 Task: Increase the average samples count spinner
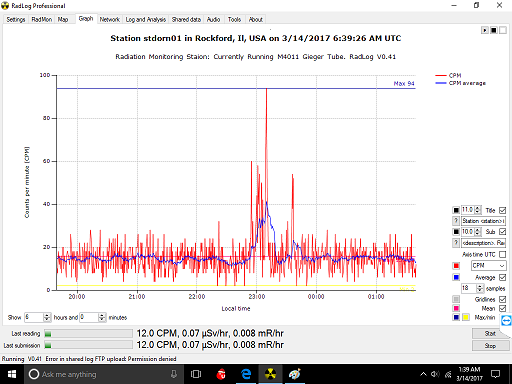click(480, 286)
